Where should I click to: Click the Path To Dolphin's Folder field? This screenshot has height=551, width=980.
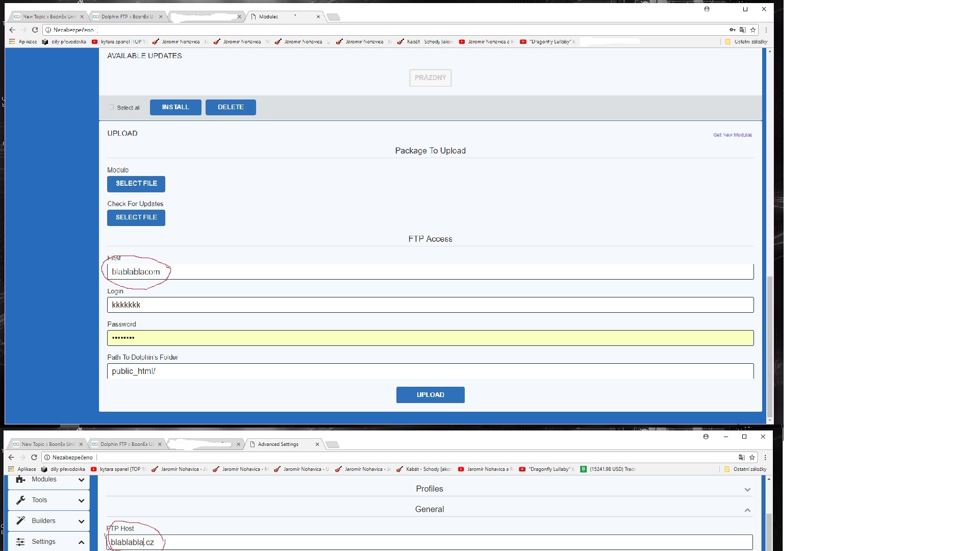pyautogui.click(x=430, y=371)
